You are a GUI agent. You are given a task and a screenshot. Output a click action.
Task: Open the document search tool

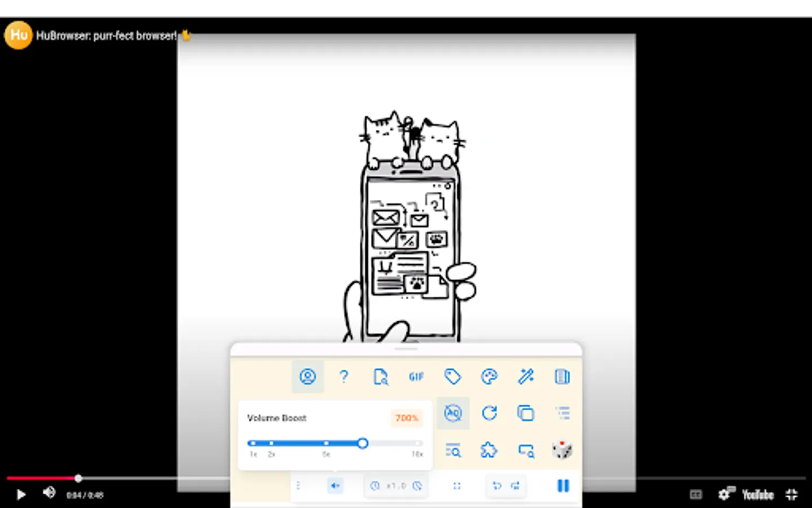[x=381, y=376]
